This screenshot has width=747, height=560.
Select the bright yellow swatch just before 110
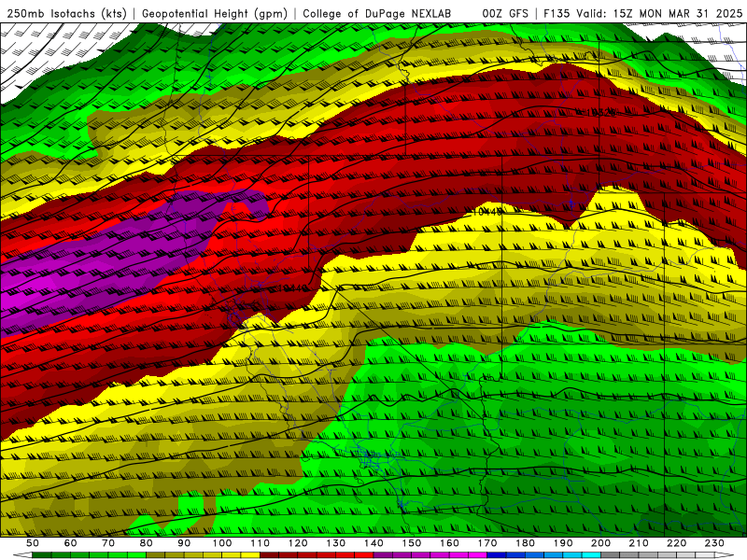250,554
